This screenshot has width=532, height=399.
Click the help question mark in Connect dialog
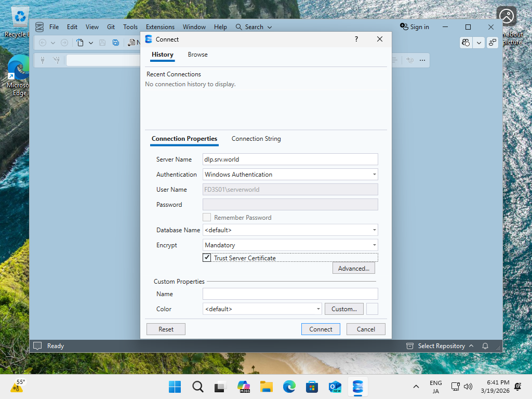tap(356, 39)
